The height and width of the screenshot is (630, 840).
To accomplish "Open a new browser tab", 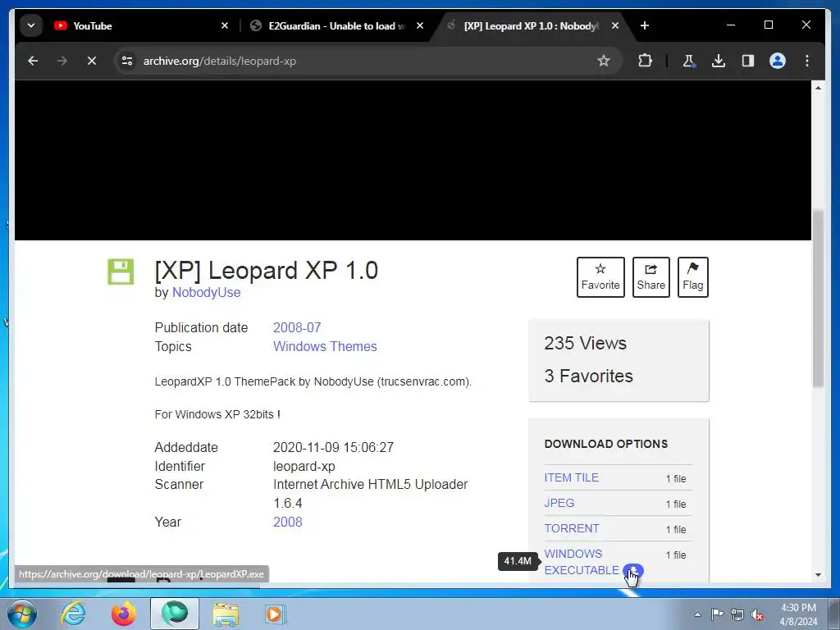I will point(645,25).
